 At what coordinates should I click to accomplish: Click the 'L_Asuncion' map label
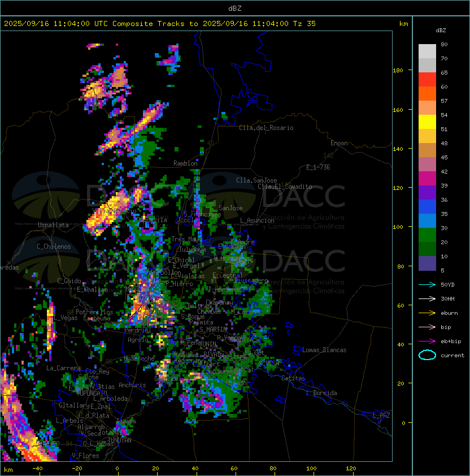pos(257,220)
